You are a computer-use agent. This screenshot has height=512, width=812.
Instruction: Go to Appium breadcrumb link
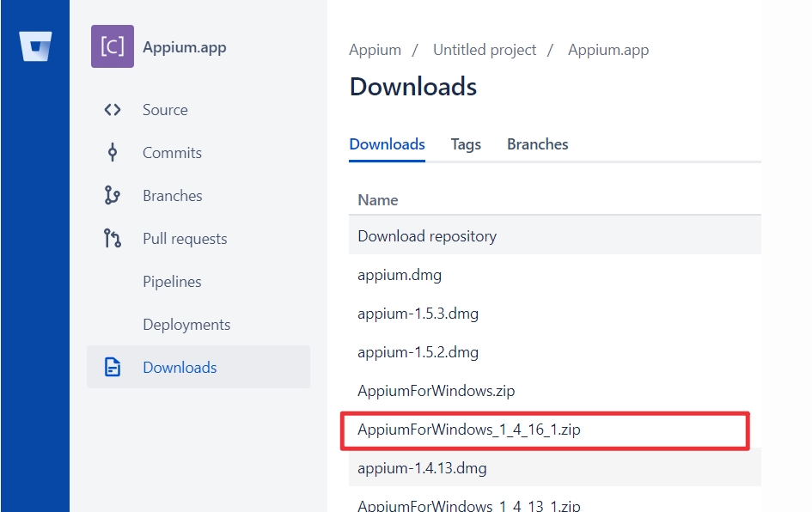(x=375, y=50)
